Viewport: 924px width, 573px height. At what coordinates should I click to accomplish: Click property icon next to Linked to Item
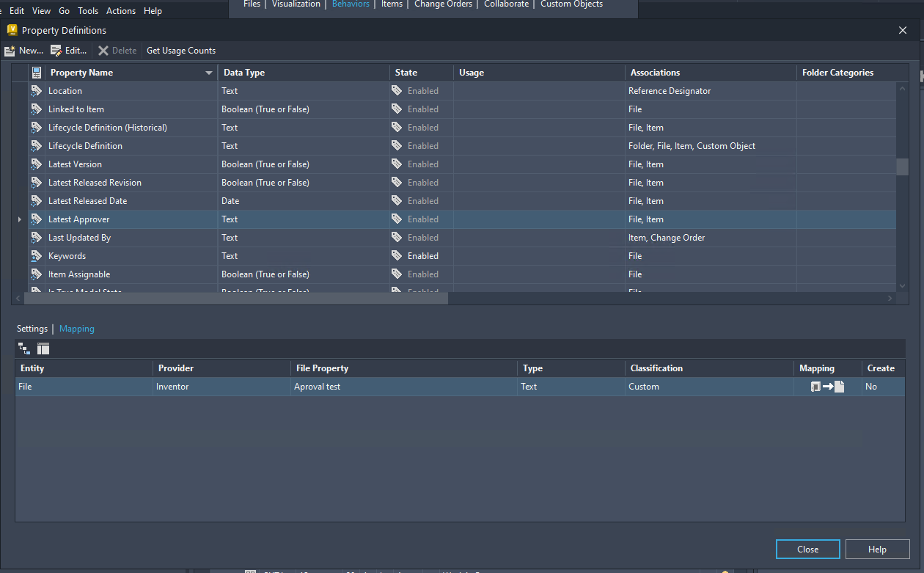coord(36,109)
